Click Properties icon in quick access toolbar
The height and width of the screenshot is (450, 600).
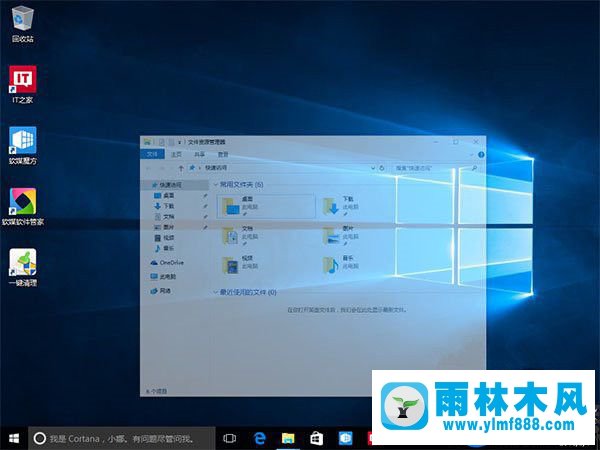[161, 142]
